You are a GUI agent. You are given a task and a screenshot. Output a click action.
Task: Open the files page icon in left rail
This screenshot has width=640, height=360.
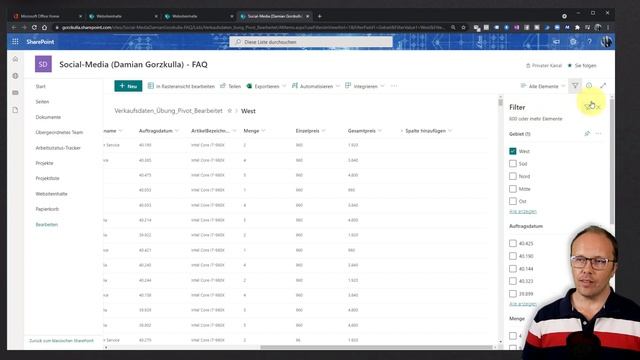point(16,110)
